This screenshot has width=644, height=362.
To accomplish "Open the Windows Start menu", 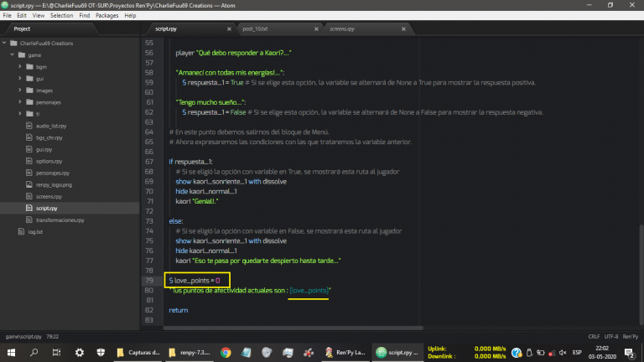I will click(9, 352).
